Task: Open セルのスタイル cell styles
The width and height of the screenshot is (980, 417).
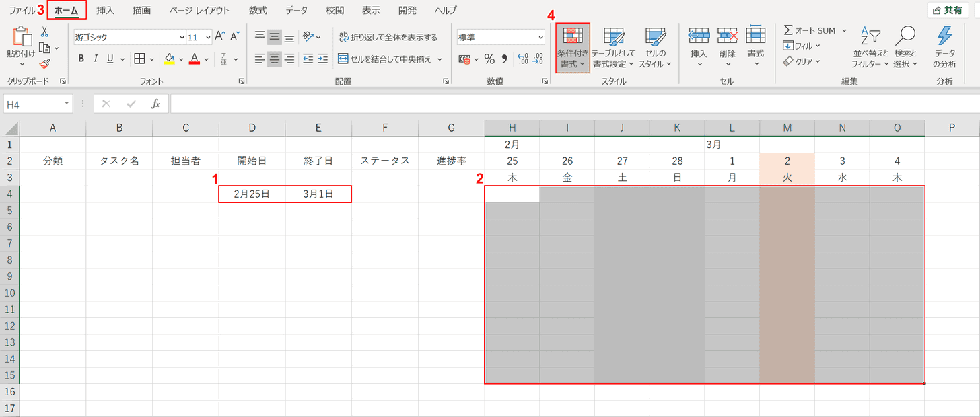Action: 655,48
